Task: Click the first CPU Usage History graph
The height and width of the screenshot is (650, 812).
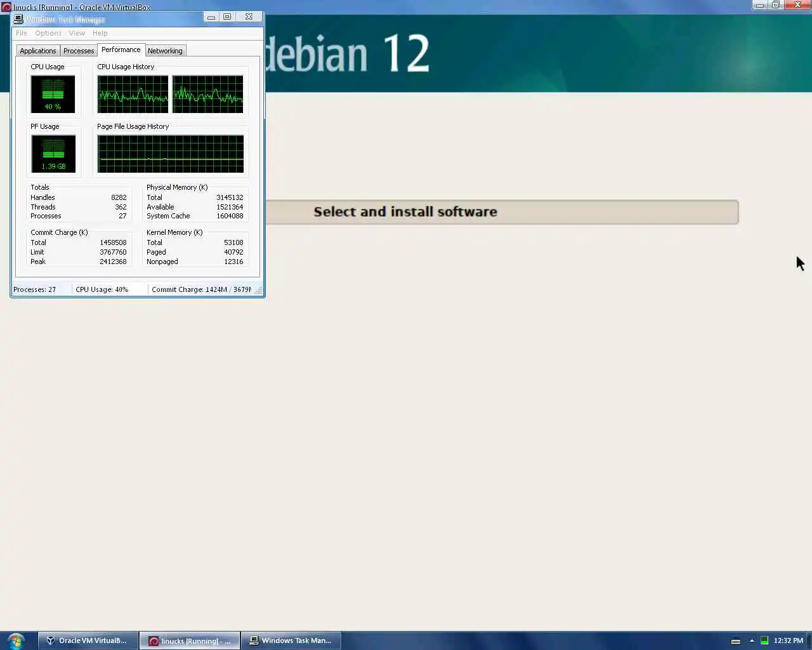Action: (133, 94)
